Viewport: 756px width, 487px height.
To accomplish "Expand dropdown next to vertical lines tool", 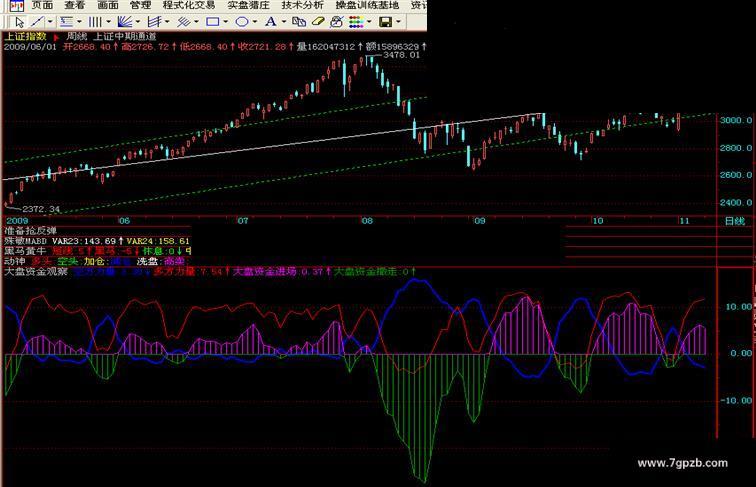I will [x=108, y=22].
